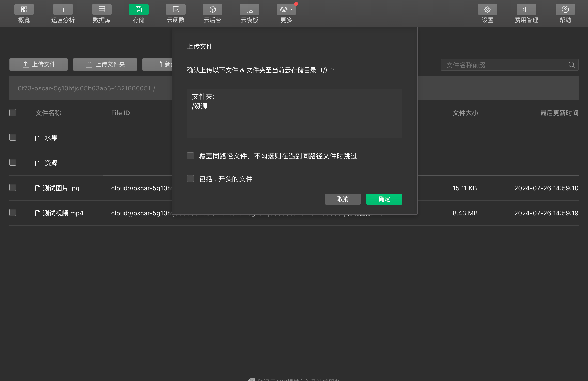Check 包括 . 开头的文件 option

tap(190, 179)
